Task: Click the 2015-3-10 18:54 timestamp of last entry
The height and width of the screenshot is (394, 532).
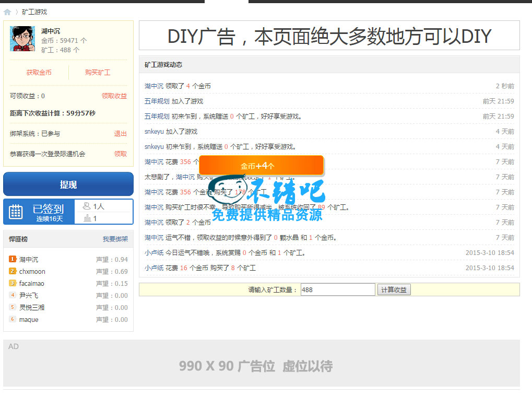Action: (x=490, y=268)
